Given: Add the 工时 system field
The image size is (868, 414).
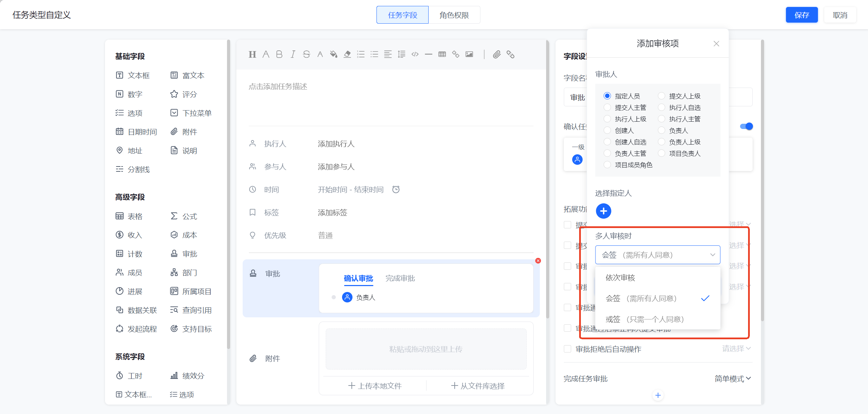Looking at the screenshot, I should (129, 376).
